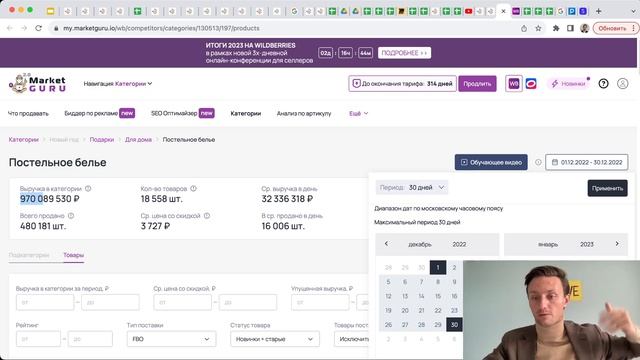Select December 1 in calendar
Screen dimensions: 640x360
click(x=438, y=268)
